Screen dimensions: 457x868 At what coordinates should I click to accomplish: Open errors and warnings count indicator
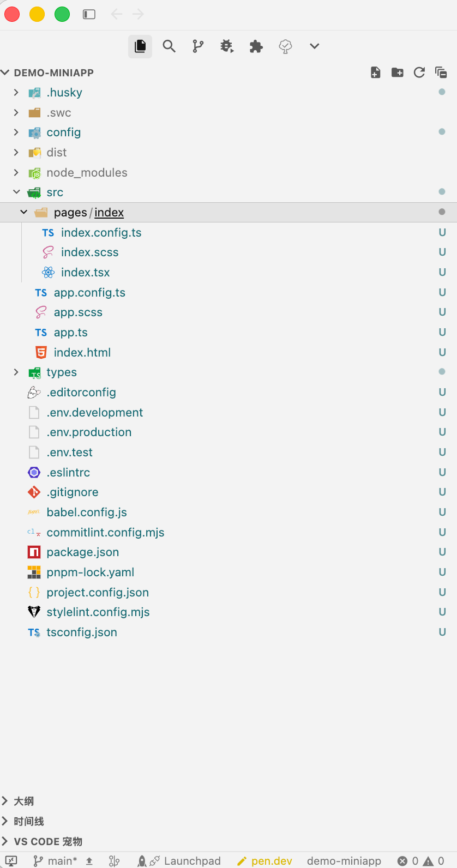[x=421, y=861]
